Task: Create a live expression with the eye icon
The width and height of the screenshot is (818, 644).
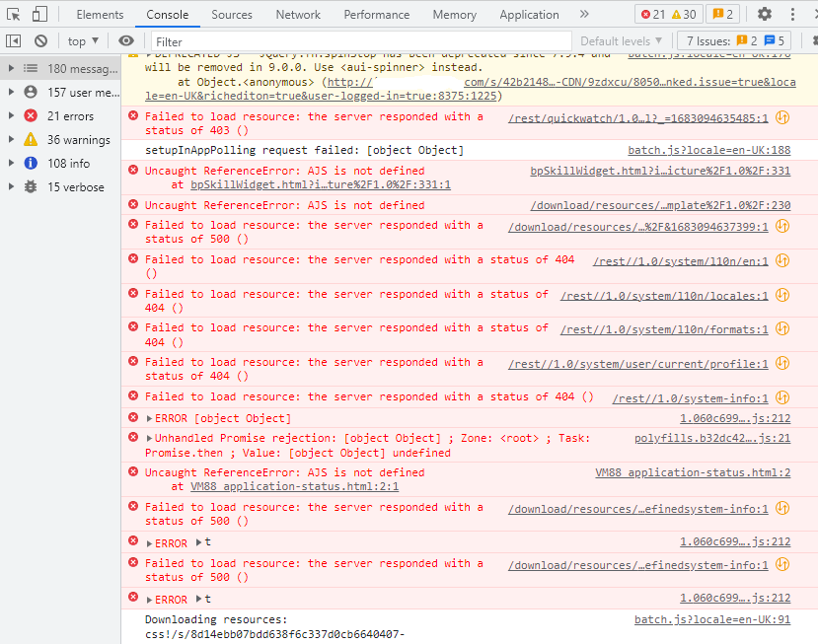Action: [x=120, y=40]
